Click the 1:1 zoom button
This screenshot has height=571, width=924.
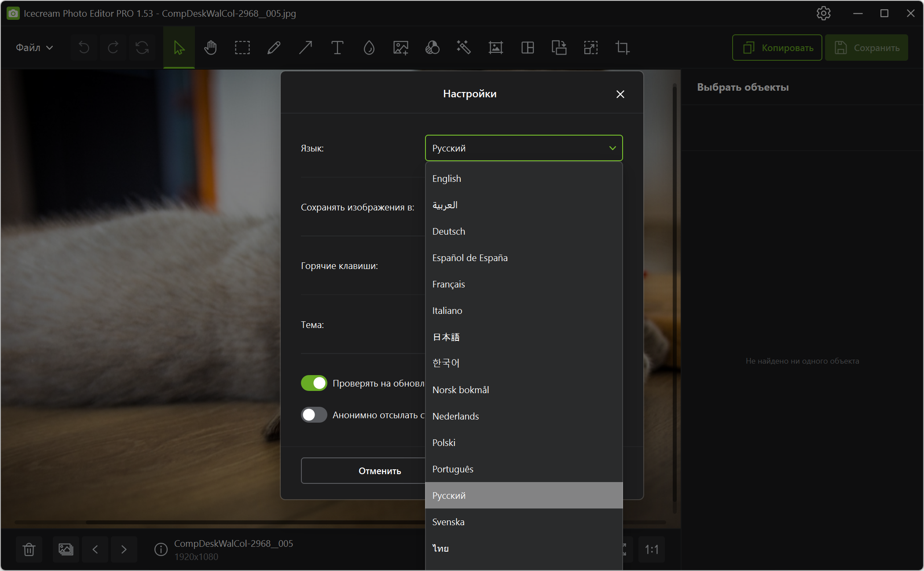651,549
